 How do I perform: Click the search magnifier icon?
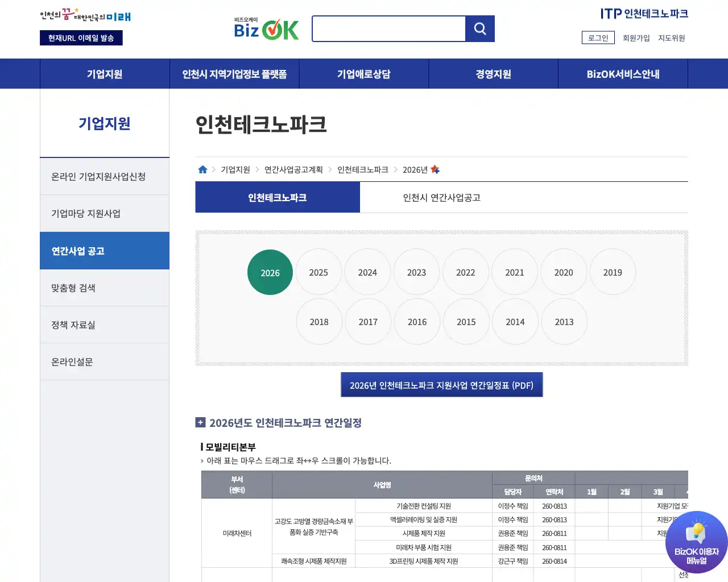tap(479, 28)
